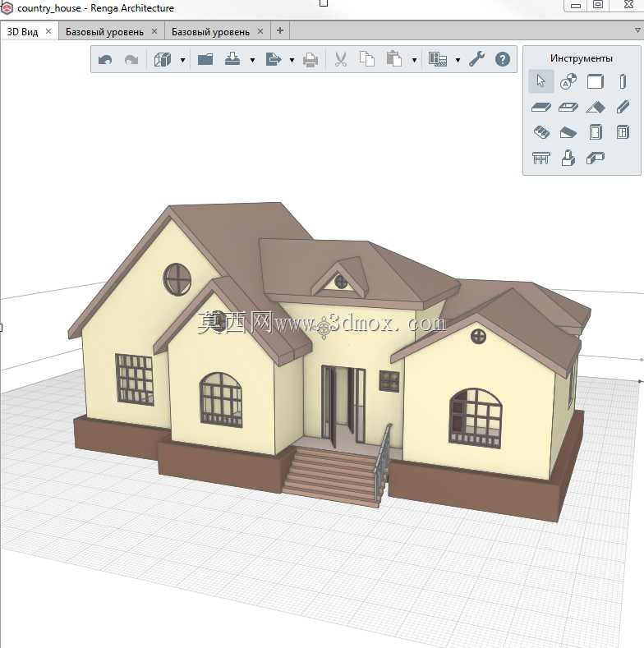Cut selection with the scissors icon
The height and width of the screenshot is (648, 644).
pyautogui.click(x=341, y=59)
